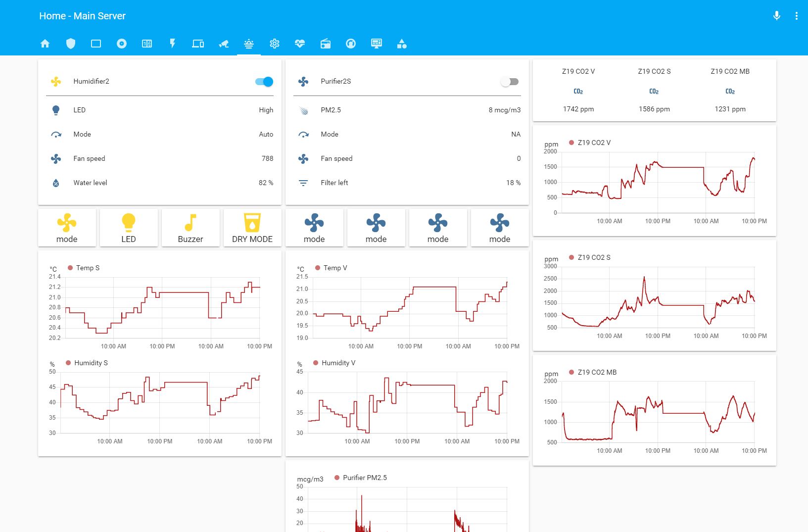Click the Humidity V line graph
Viewport: 808px width, 532px height.
tap(407, 402)
